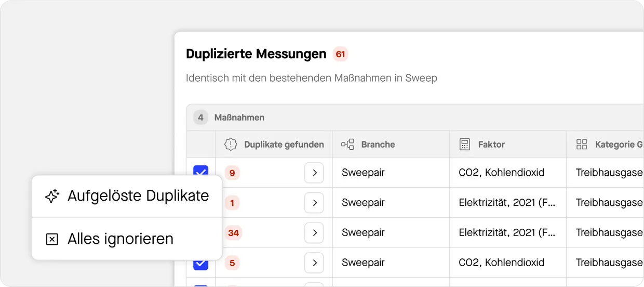The width and height of the screenshot is (644, 287).
Task: Click the grid icon next to Kategorie
Action: coord(582,145)
